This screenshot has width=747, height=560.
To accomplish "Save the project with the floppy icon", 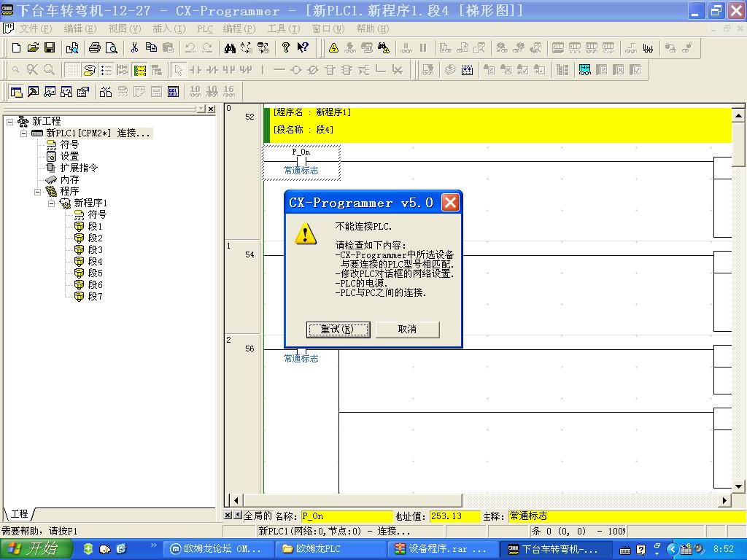I will coord(50,47).
